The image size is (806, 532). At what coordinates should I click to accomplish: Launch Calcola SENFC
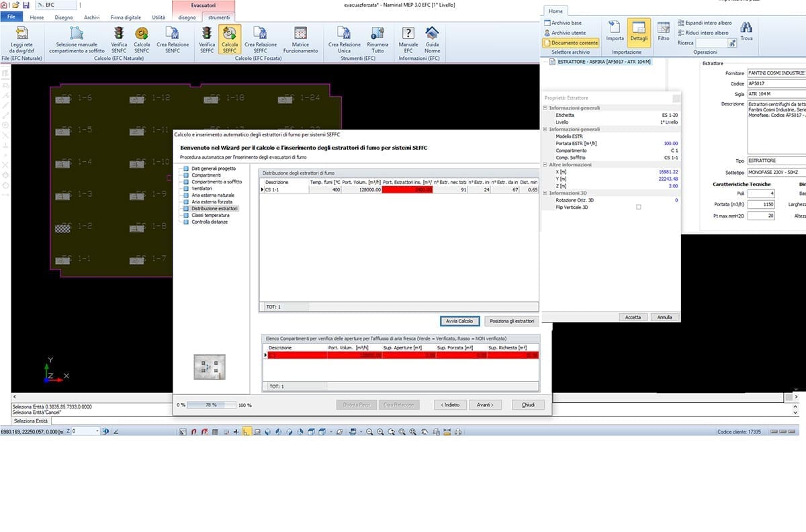[142, 40]
